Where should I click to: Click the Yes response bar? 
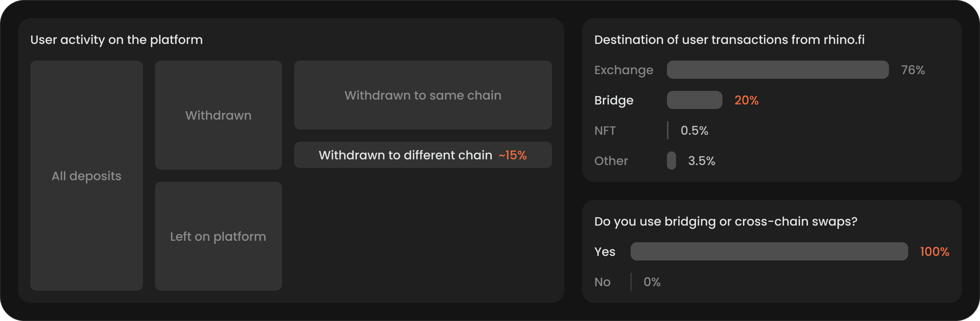[769, 251]
